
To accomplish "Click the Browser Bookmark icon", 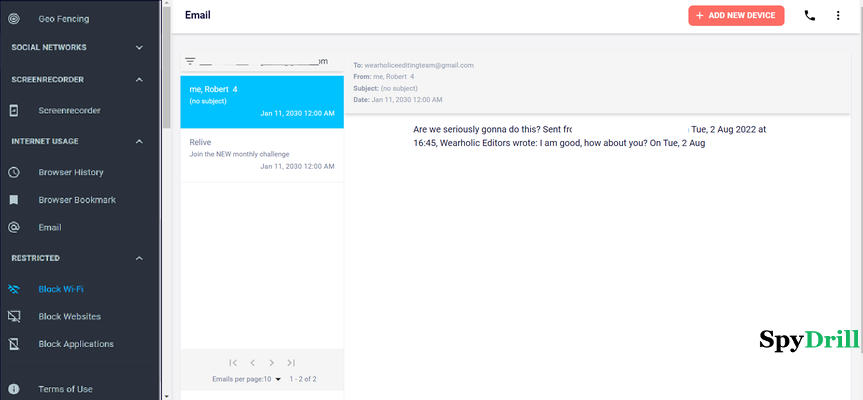I will tap(14, 200).
